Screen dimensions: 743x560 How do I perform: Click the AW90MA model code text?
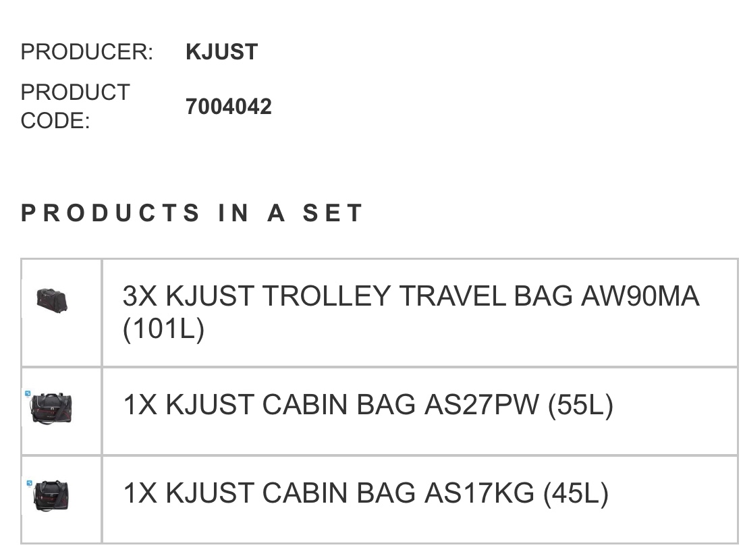640,296
